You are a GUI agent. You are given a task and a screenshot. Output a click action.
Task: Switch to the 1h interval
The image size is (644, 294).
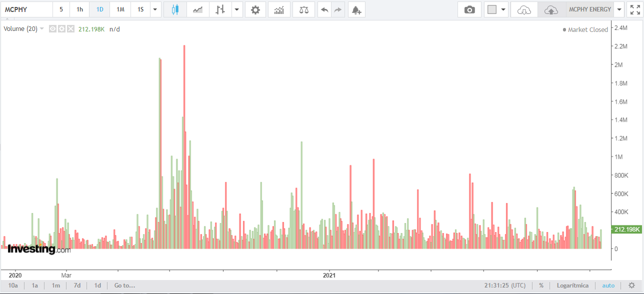pos(80,9)
